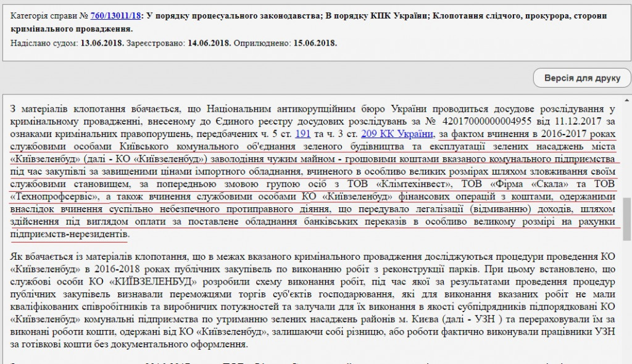Follow the article 191 link
Viewport: 632px width, 364px height.
point(303,133)
